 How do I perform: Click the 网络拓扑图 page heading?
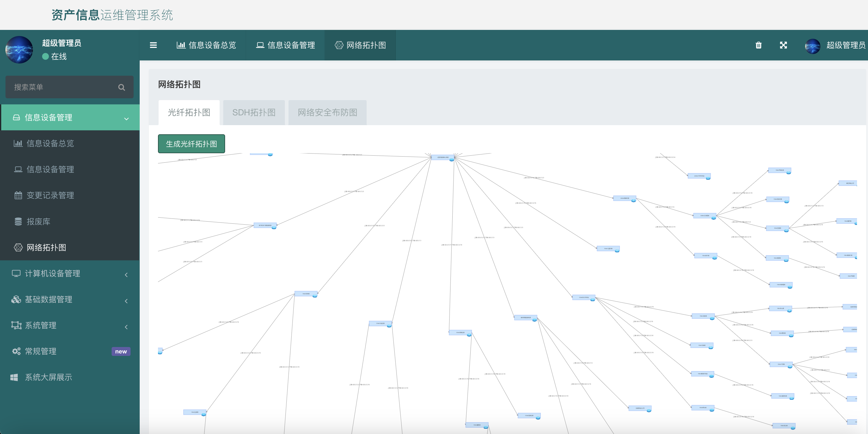pos(179,84)
